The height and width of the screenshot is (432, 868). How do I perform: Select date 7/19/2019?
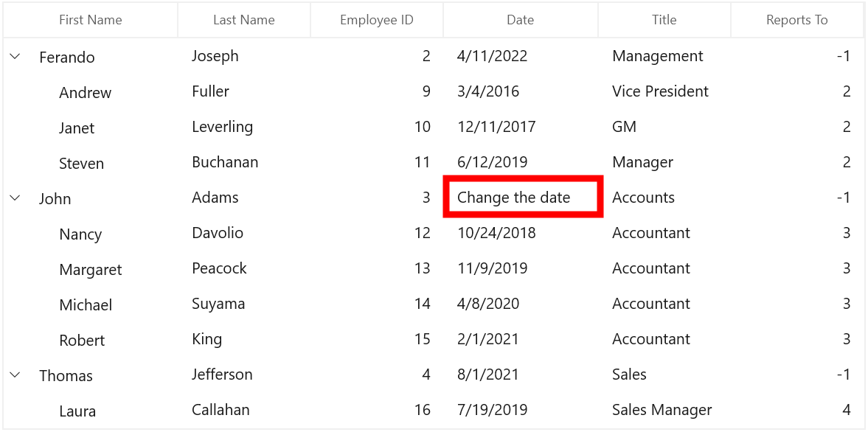[492, 410]
